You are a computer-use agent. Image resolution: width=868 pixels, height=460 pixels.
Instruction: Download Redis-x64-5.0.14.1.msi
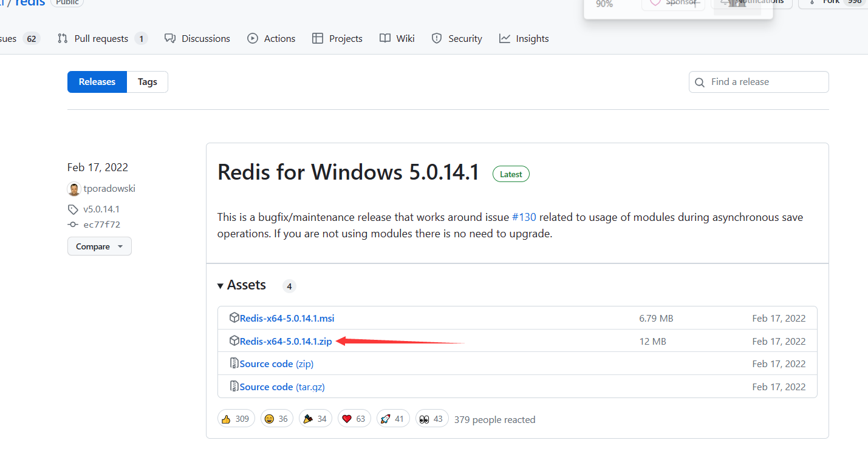287,318
